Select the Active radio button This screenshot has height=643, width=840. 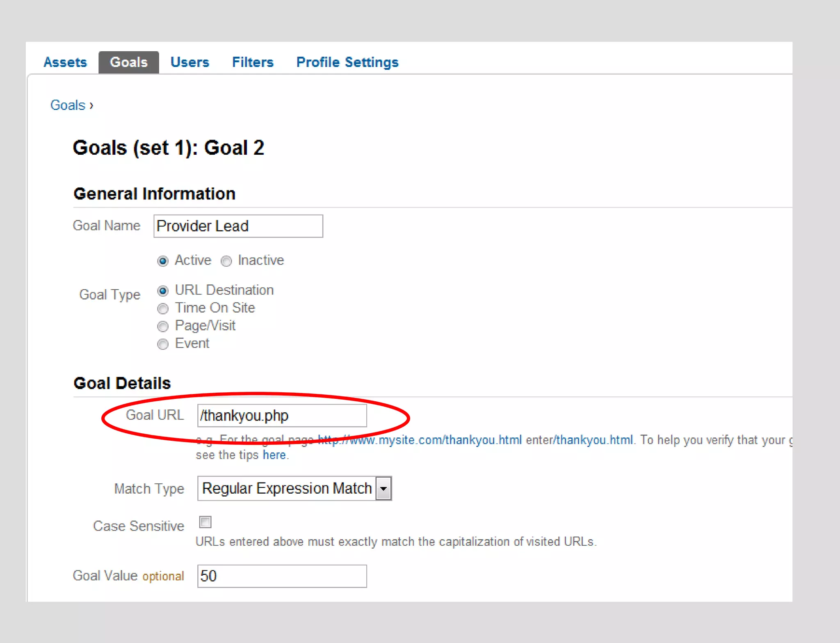tap(163, 261)
